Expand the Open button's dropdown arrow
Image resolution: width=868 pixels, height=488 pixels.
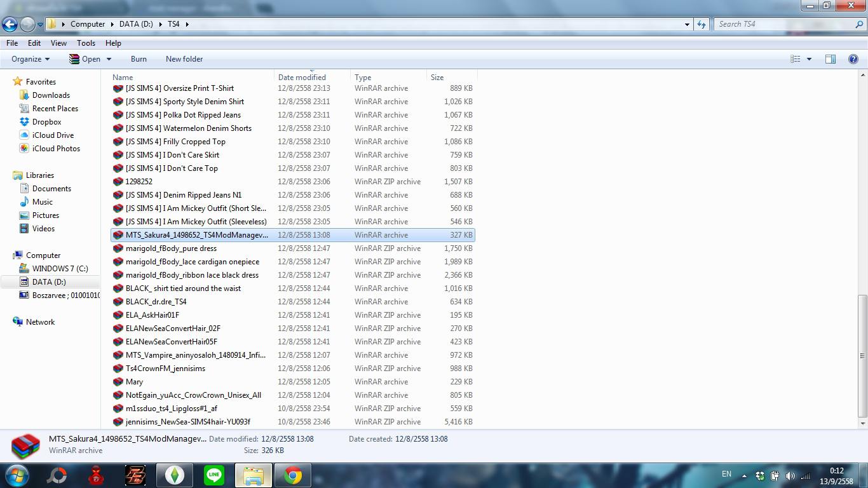(x=109, y=59)
